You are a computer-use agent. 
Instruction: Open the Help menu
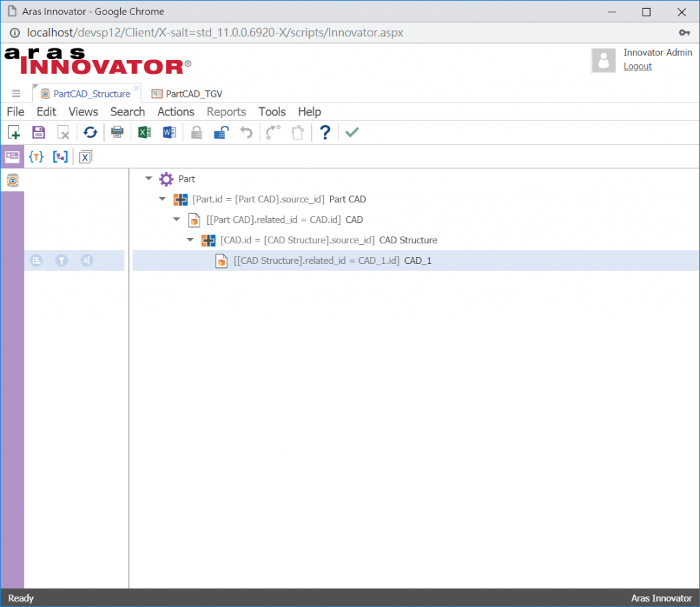pos(310,111)
